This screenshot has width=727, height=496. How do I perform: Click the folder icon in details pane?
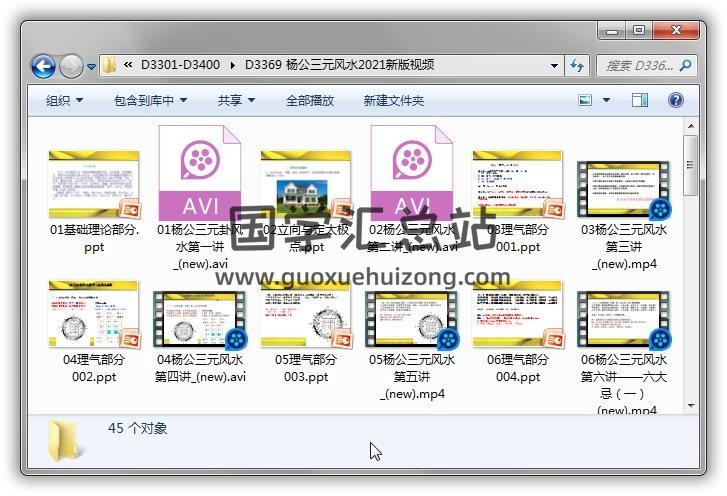click(65, 440)
